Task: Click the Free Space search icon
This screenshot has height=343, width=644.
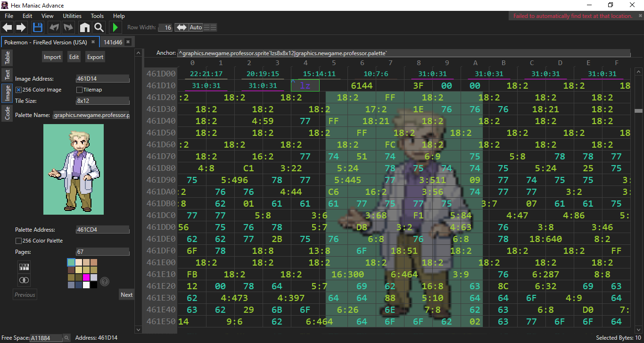Action: tap(67, 338)
